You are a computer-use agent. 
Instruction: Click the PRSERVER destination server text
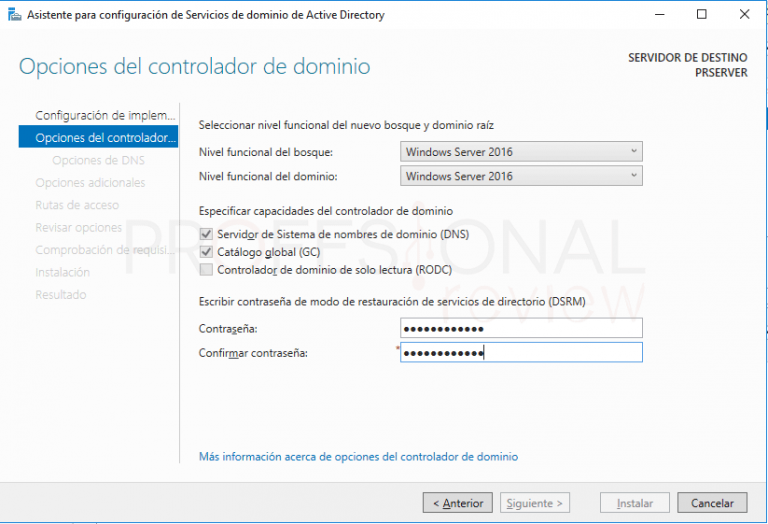tap(721, 72)
